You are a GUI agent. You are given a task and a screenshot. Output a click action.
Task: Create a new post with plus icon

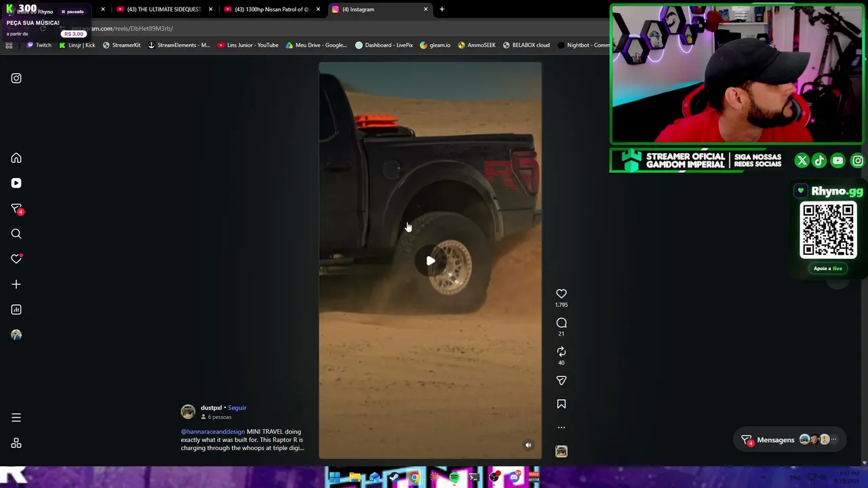click(16, 285)
